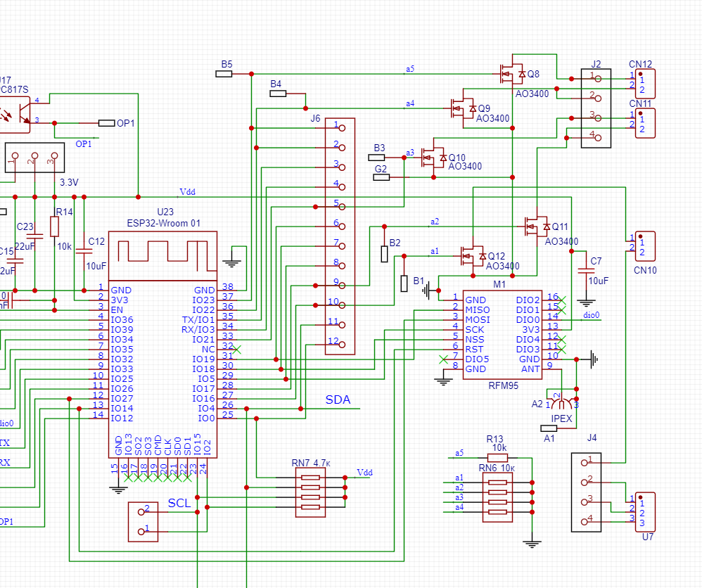The image size is (702, 588).
Task: Click the ESP32-Wroom 01 part name text
Action: coord(163,223)
